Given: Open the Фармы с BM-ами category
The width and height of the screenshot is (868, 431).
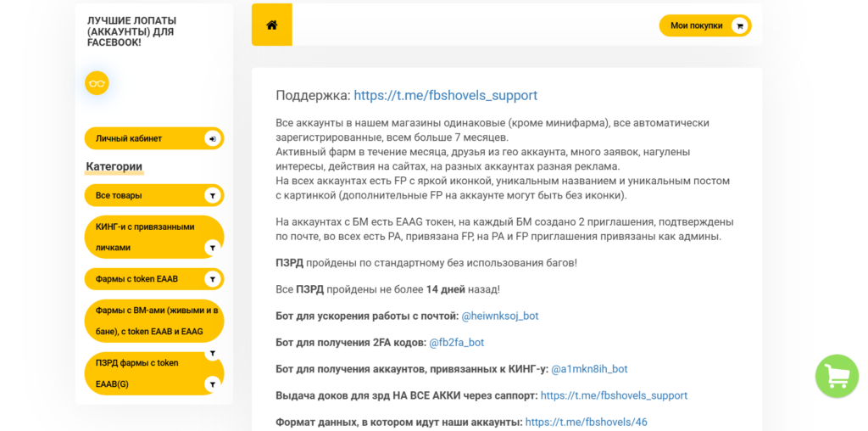Looking at the screenshot, I should point(153,321).
